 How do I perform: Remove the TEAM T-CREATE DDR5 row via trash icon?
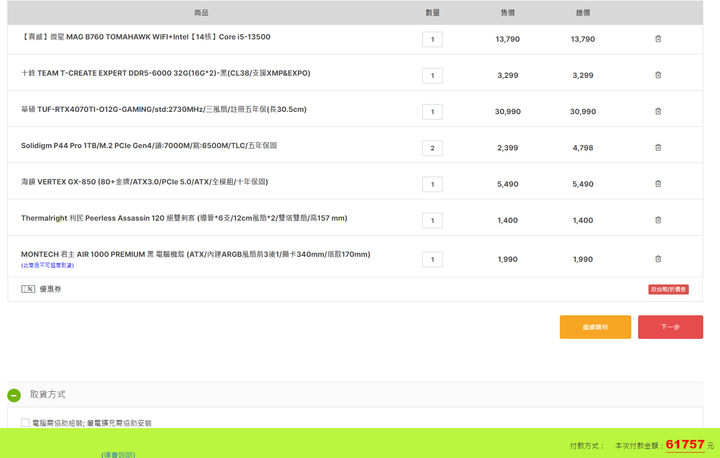pos(658,75)
